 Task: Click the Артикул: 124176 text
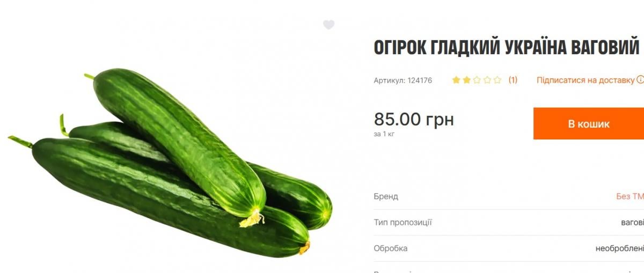point(402,80)
